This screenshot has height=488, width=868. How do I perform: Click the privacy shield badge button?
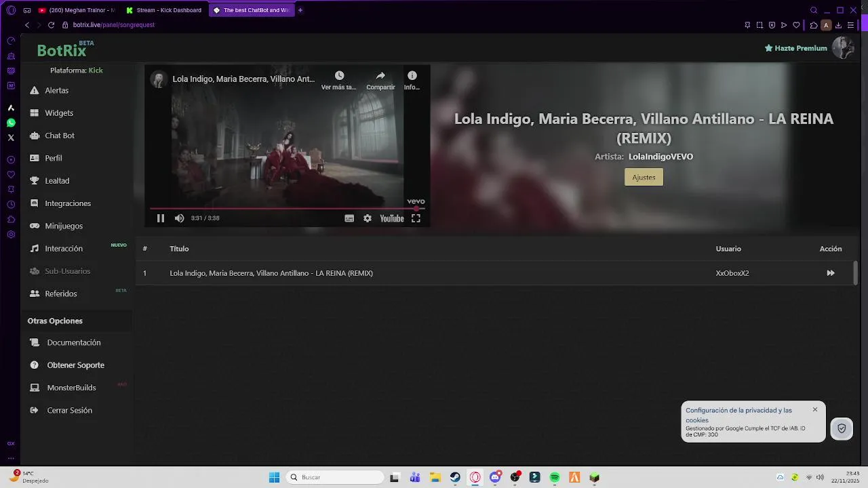tap(842, 428)
